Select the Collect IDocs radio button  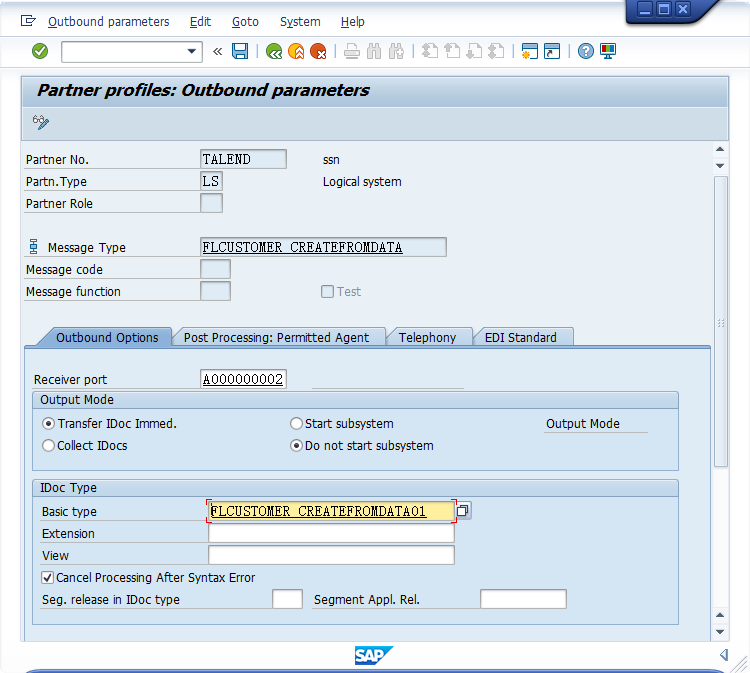pyautogui.click(x=48, y=446)
